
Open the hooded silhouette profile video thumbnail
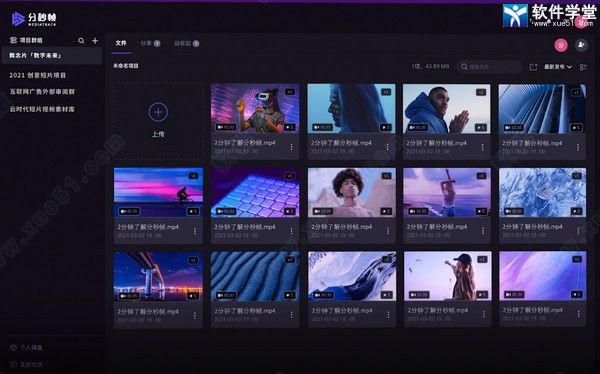point(352,109)
